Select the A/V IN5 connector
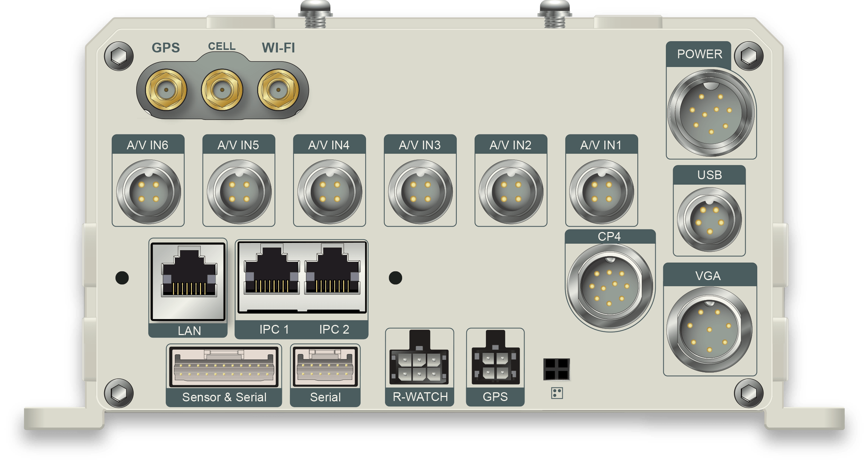868x464 pixels. 239,192
